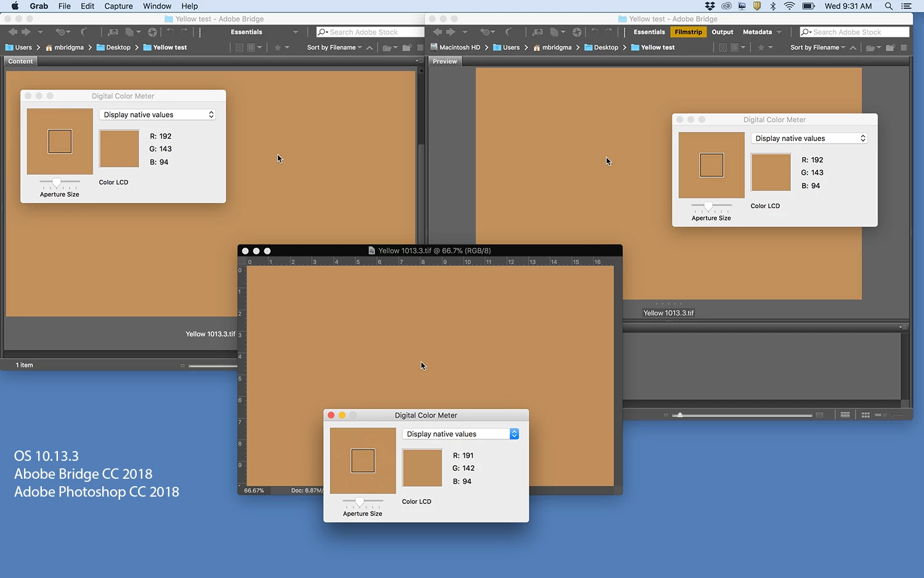The height and width of the screenshot is (578, 924).
Task: Click mbridgma breadcrumb in right Bridge
Action: click(553, 47)
